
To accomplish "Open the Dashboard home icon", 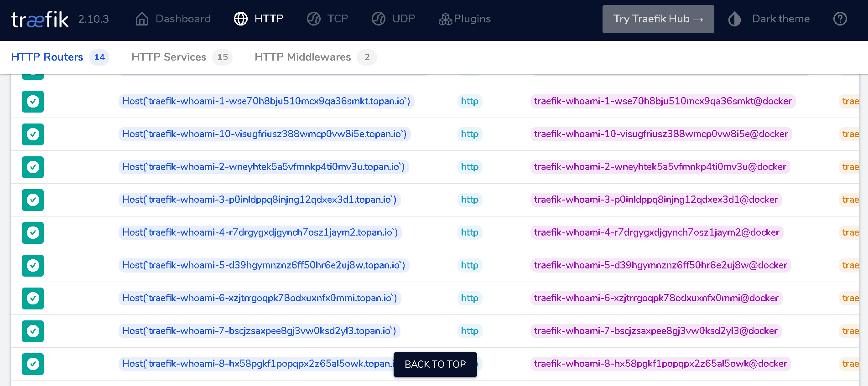I will 142,19.
